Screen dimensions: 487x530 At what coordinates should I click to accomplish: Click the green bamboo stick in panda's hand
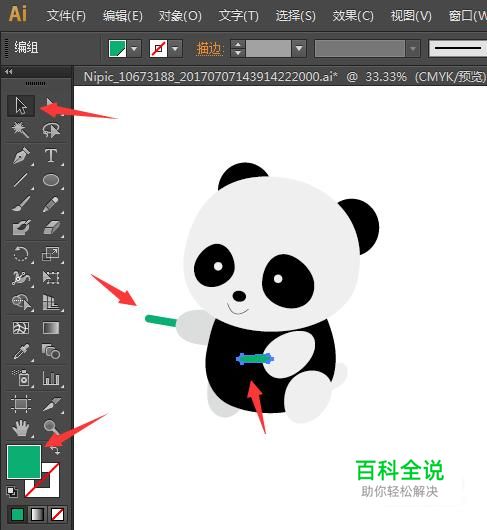click(x=161, y=321)
